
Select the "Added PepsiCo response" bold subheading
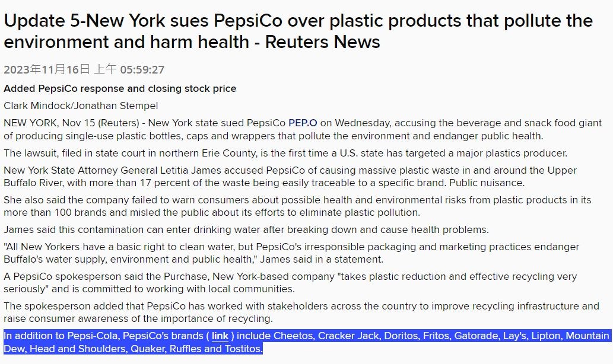[120, 89]
